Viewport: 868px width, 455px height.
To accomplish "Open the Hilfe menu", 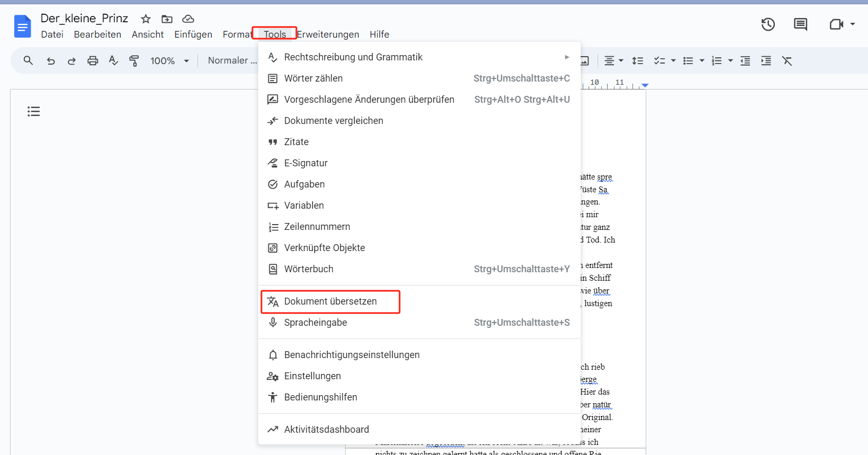I will [379, 34].
